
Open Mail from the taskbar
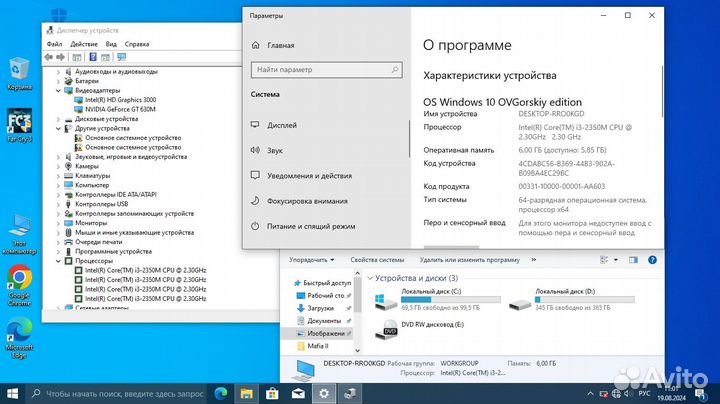(298, 393)
